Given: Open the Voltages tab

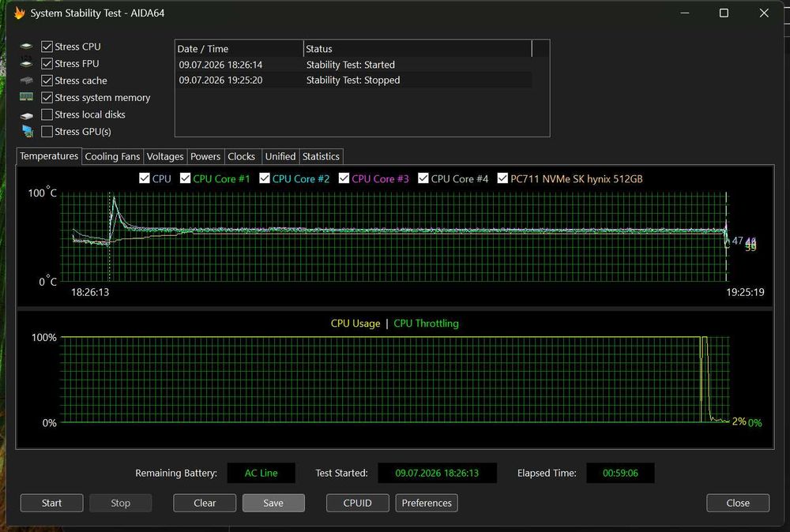Looking at the screenshot, I should coord(165,156).
